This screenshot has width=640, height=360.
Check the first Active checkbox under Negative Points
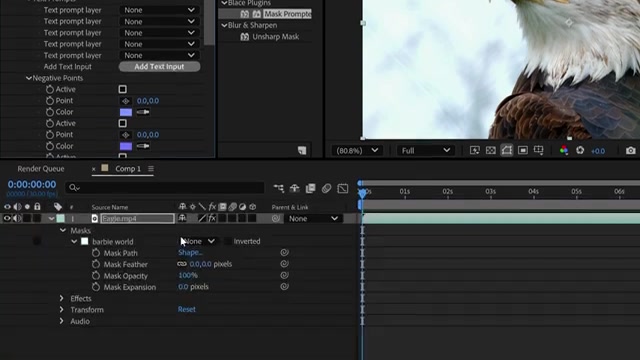pyautogui.click(x=122, y=89)
